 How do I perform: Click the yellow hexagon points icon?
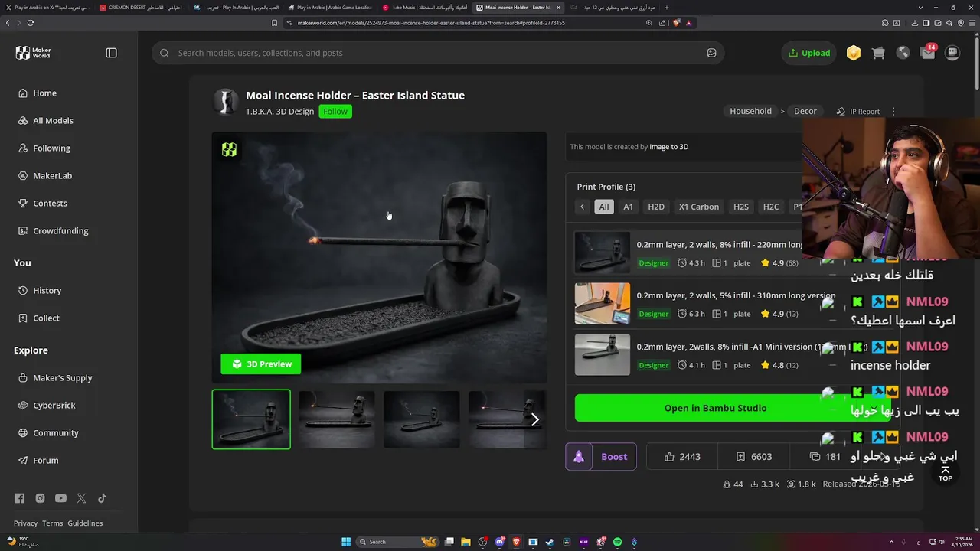(x=854, y=53)
